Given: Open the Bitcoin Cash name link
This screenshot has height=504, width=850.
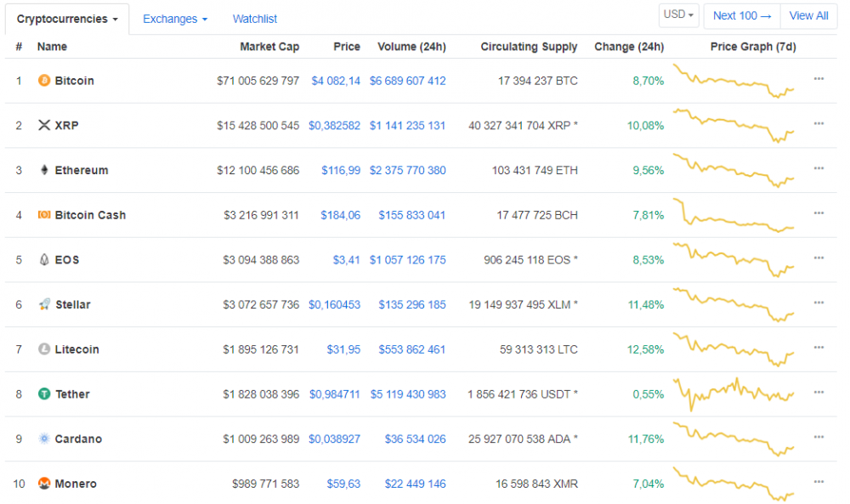Looking at the screenshot, I should pyautogui.click(x=91, y=215).
